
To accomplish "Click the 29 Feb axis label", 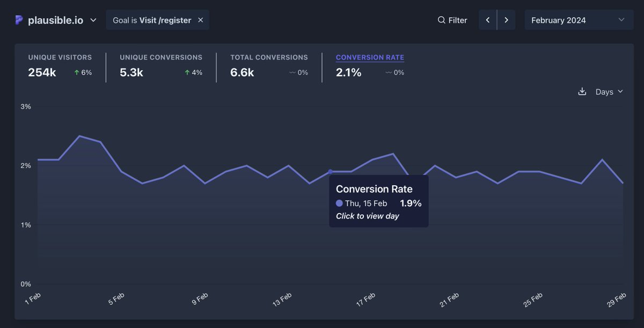I will coord(617,300).
